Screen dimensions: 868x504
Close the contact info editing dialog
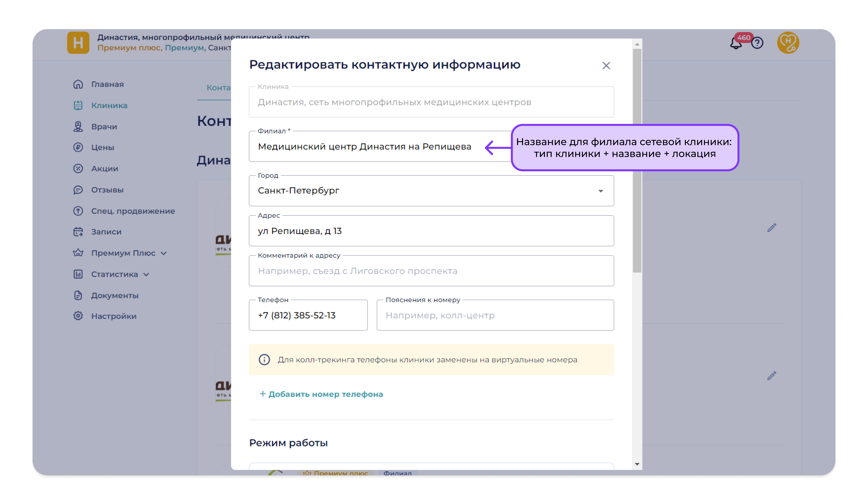pos(606,66)
